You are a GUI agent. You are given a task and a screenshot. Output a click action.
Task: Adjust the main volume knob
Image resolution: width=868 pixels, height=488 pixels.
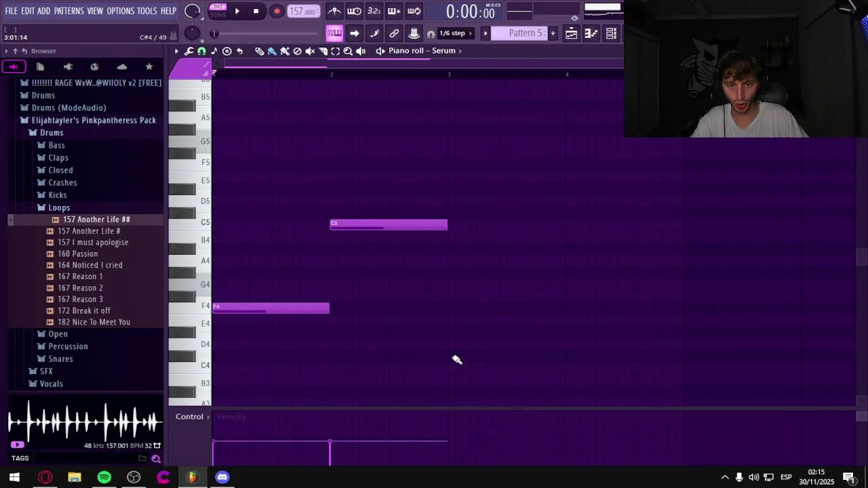(x=193, y=11)
